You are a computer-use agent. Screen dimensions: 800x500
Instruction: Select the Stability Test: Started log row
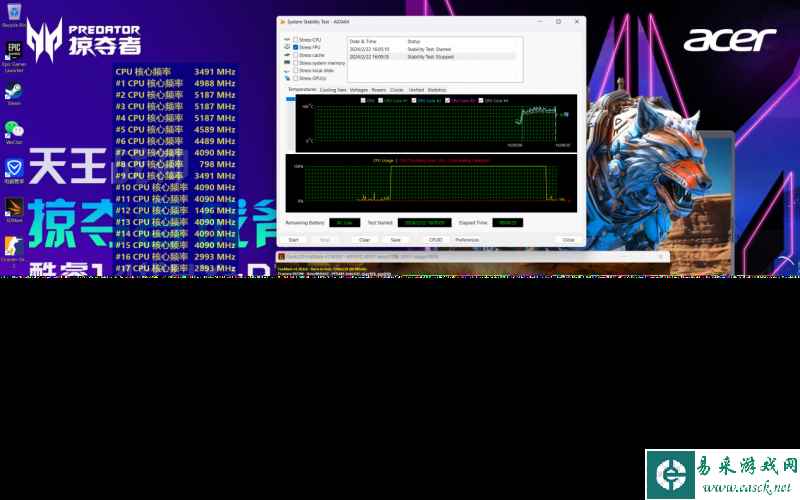[x=433, y=49]
